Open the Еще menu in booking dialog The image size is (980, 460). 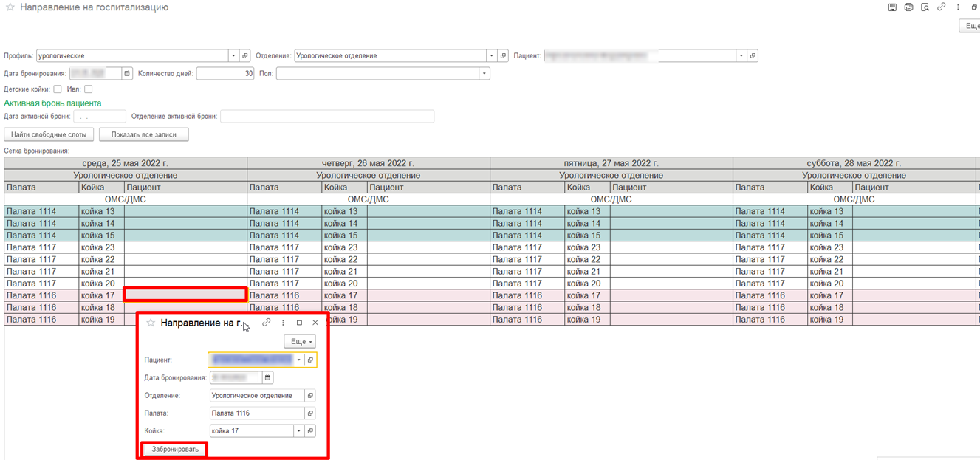(x=300, y=342)
